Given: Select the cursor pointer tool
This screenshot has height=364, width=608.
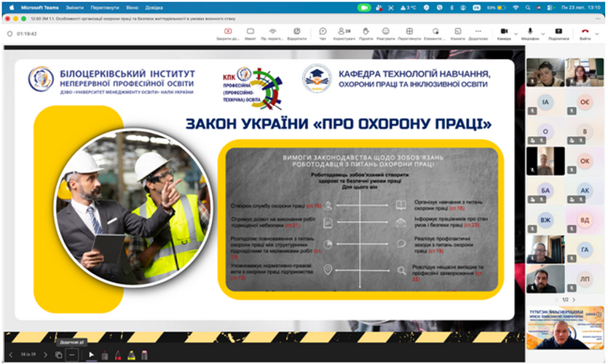Looking at the screenshot, I should point(92,355).
